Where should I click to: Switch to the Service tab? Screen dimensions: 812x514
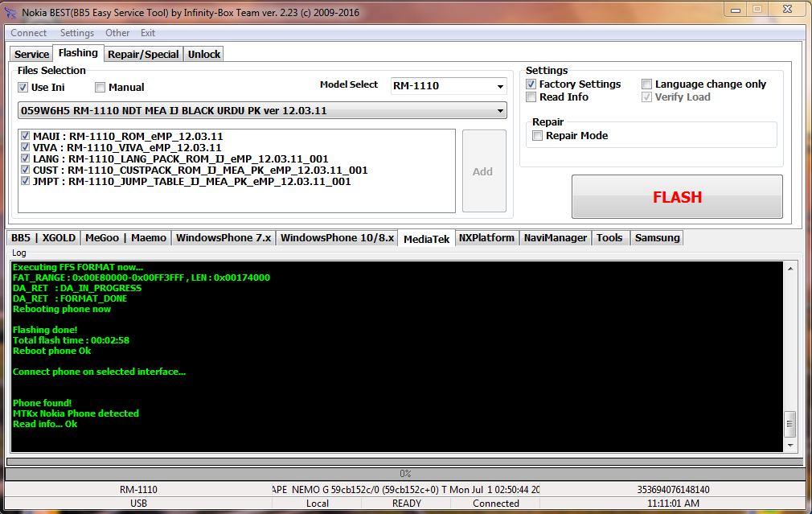[31, 54]
